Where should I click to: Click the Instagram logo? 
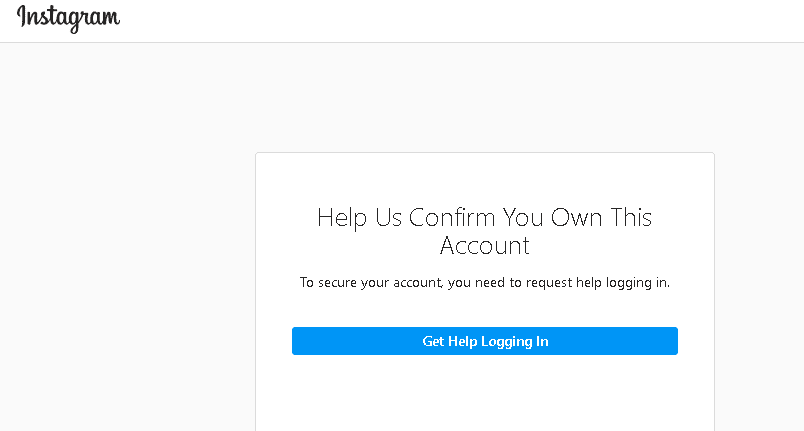pyautogui.click(x=68, y=19)
